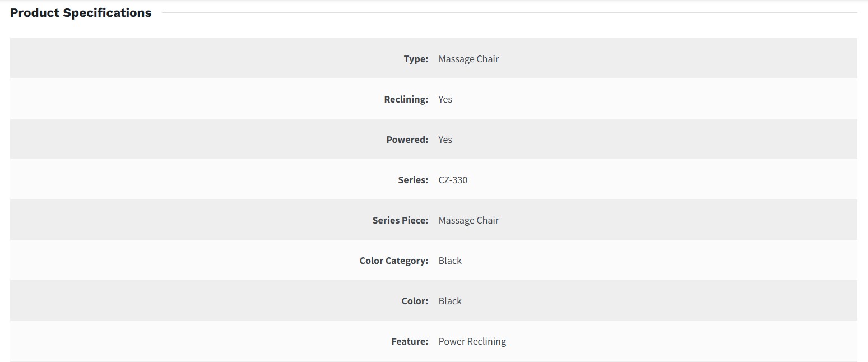Click the Yes value beside Reclining
Image resolution: width=868 pixels, height=362 pixels.
(445, 99)
